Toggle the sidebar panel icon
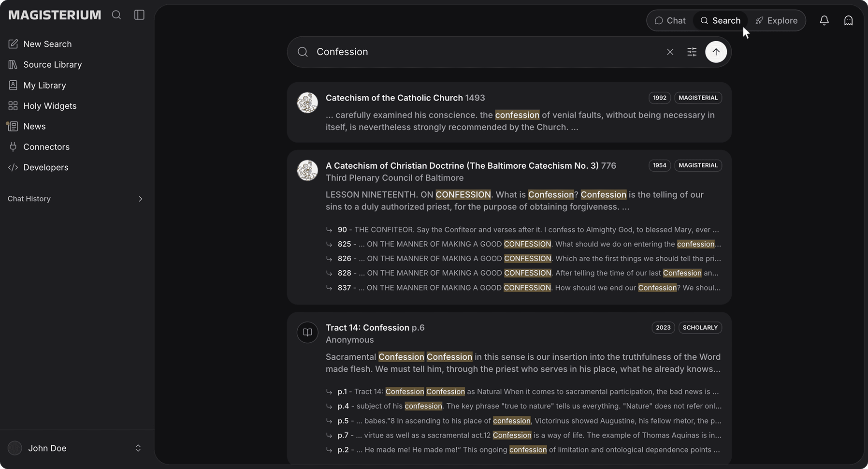Screen dimensions: 868x469 [139, 15]
